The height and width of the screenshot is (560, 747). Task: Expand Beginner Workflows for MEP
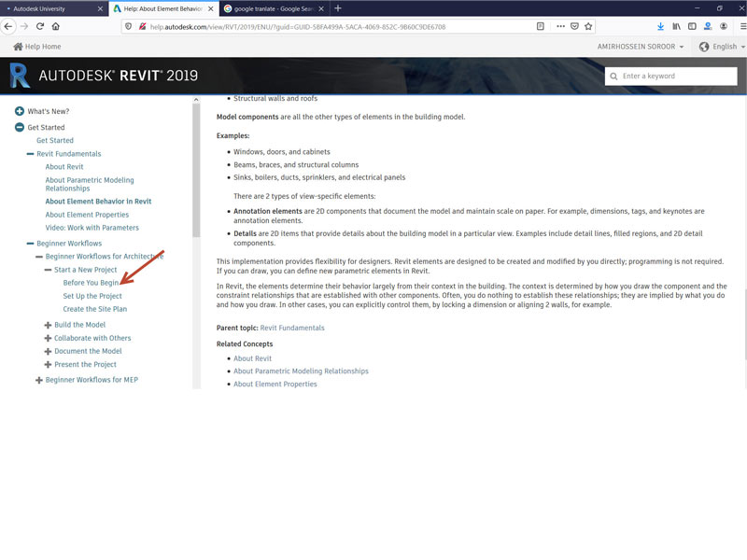(x=39, y=380)
